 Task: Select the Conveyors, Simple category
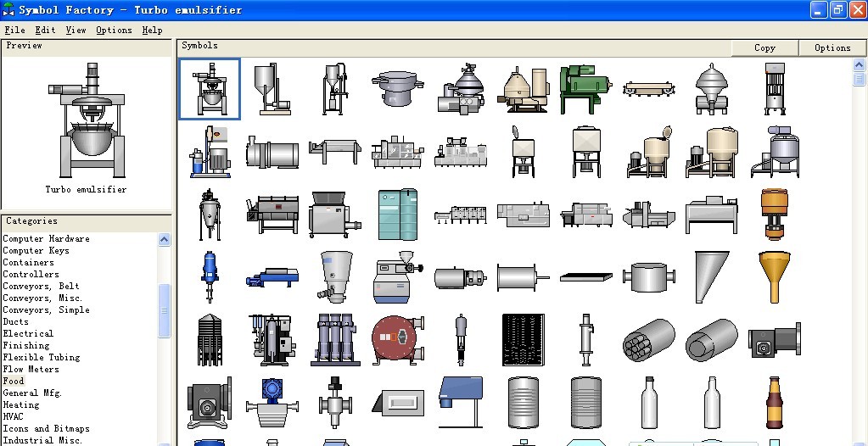[x=46, y=309]
